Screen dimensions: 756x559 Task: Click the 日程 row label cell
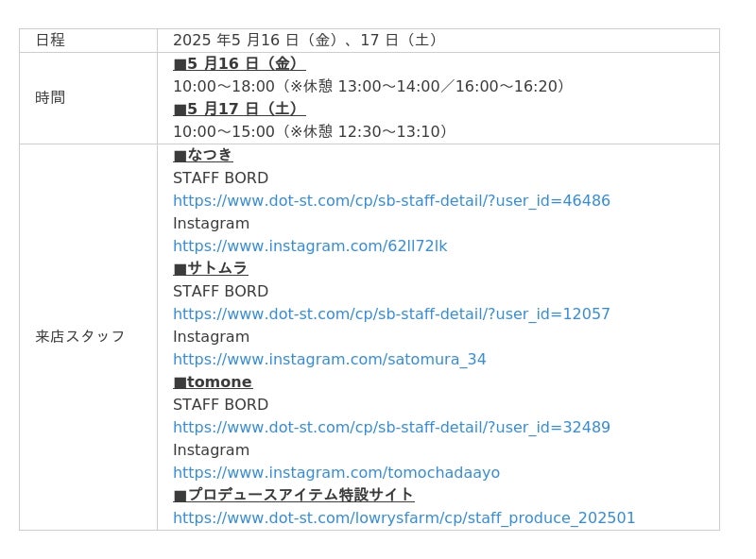[x=88, y=41]
